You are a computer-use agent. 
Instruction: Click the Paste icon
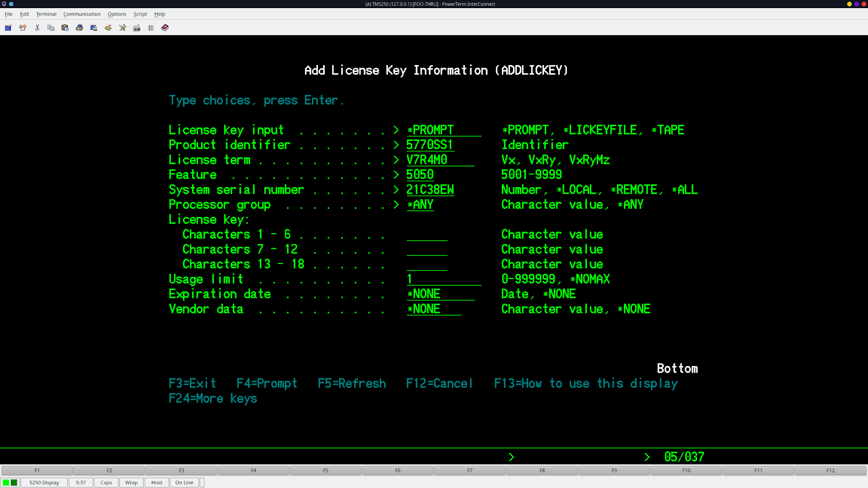(65, 28)
